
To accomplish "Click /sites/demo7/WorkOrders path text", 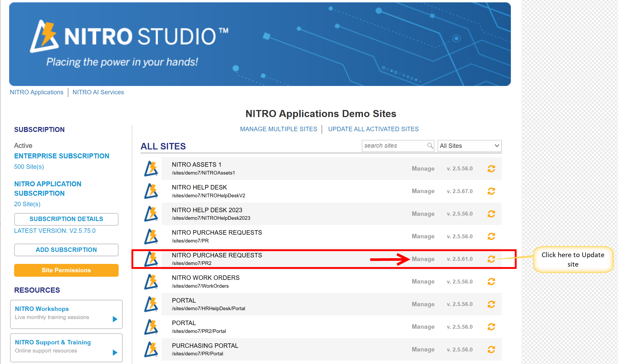I will tap(200, 286).
